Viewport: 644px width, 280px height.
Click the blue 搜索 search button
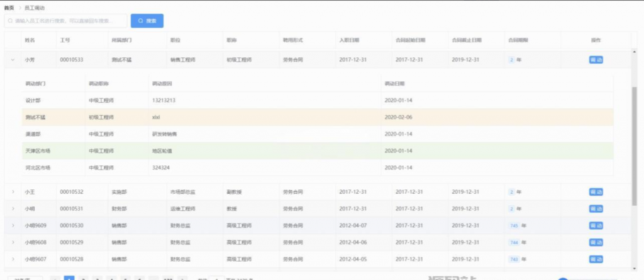(147, 21)
